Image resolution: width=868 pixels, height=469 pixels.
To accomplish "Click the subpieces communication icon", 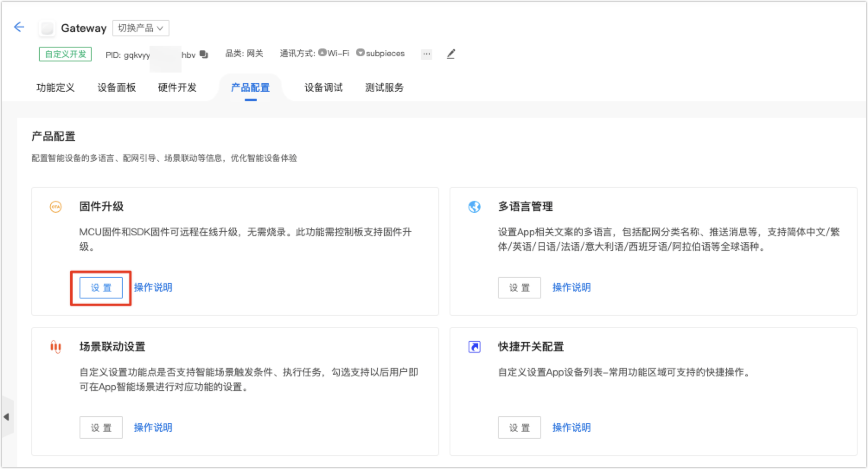I will click(360, 53).
